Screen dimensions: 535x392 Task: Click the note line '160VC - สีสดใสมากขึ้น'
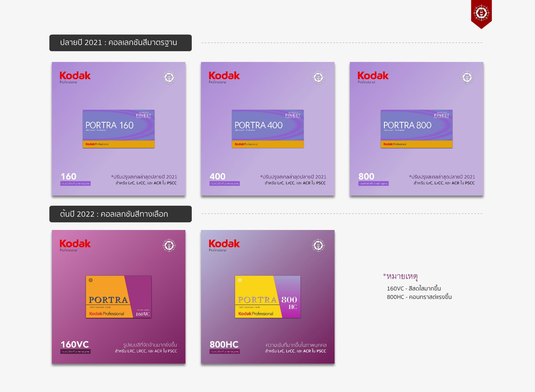point(414,289)
